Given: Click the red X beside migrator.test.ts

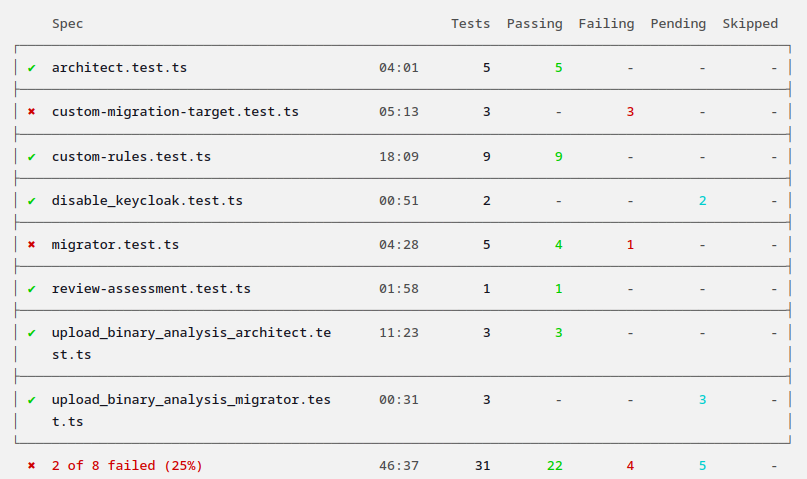Looking at the screenshot, I should click(31, 245).
